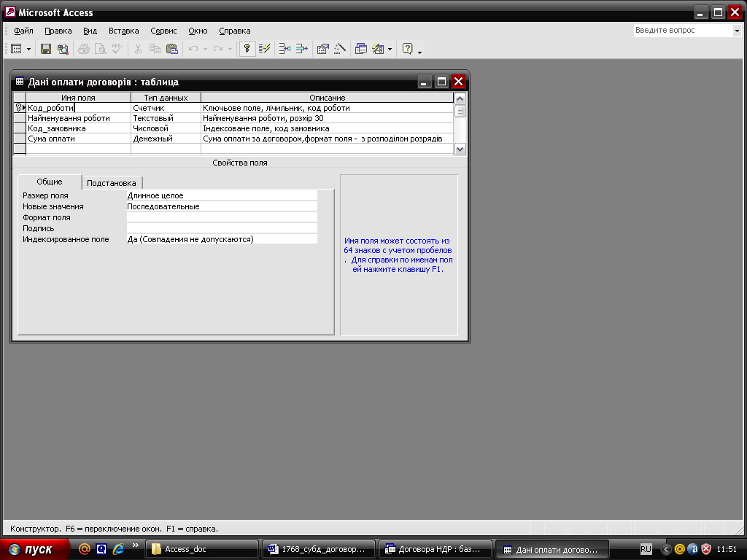
Task: Click the RU language indicator in tray
Action: click(646, 549)
